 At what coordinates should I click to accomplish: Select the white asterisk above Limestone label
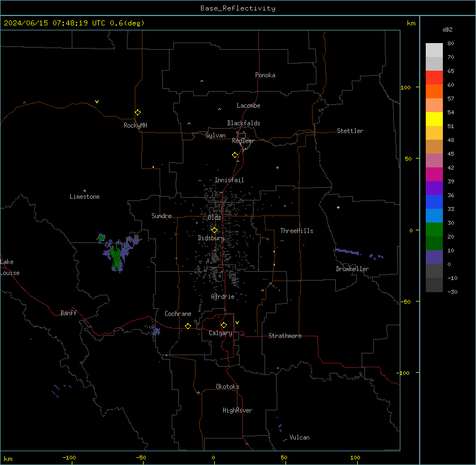[x=84, y=191]
